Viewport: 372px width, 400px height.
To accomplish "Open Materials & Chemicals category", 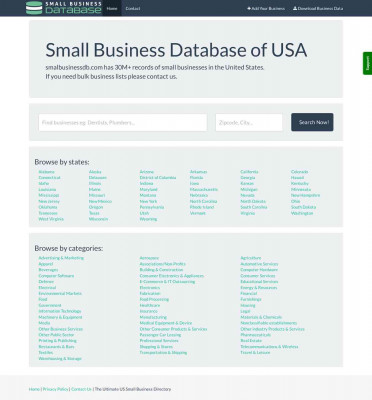I will [x=261, y=317].
